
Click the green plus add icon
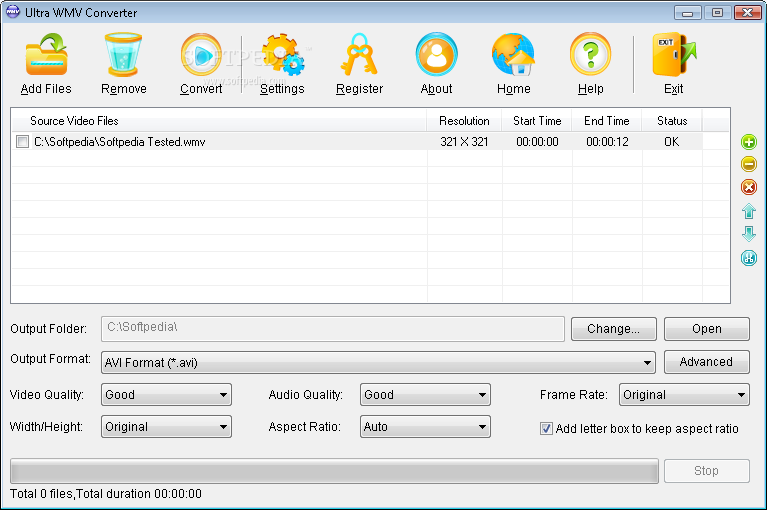(748, 142)
